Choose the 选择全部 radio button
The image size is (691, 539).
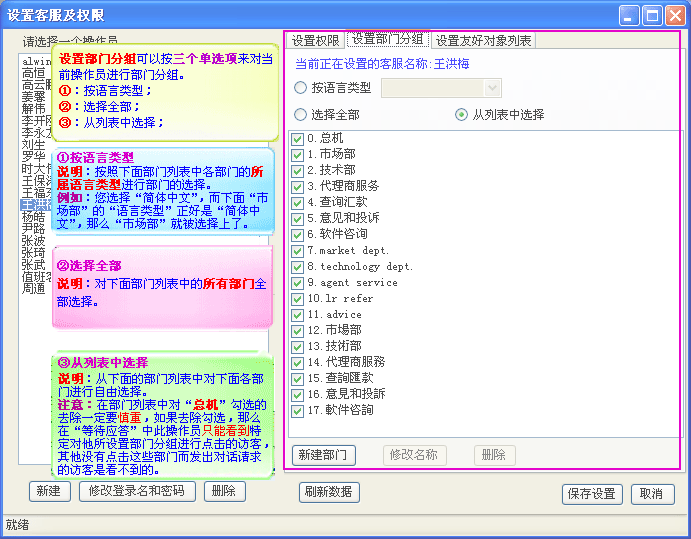(x=301, y=115)
